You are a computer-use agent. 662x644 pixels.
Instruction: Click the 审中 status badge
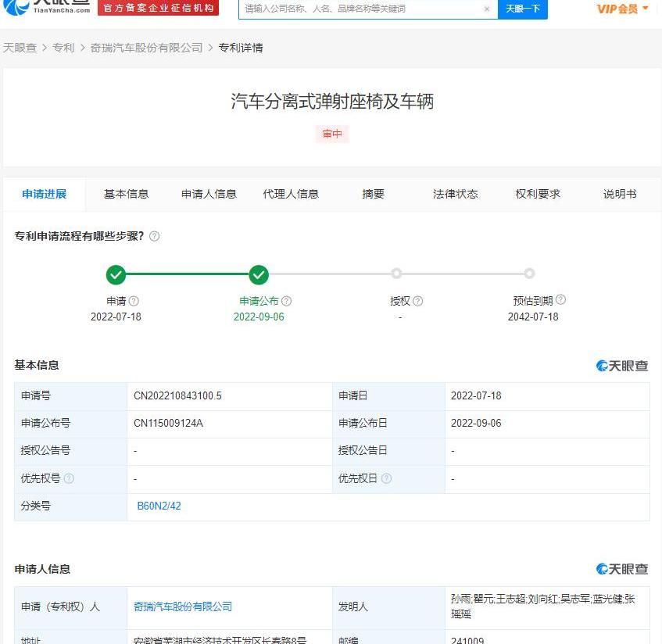click(332, 134)
